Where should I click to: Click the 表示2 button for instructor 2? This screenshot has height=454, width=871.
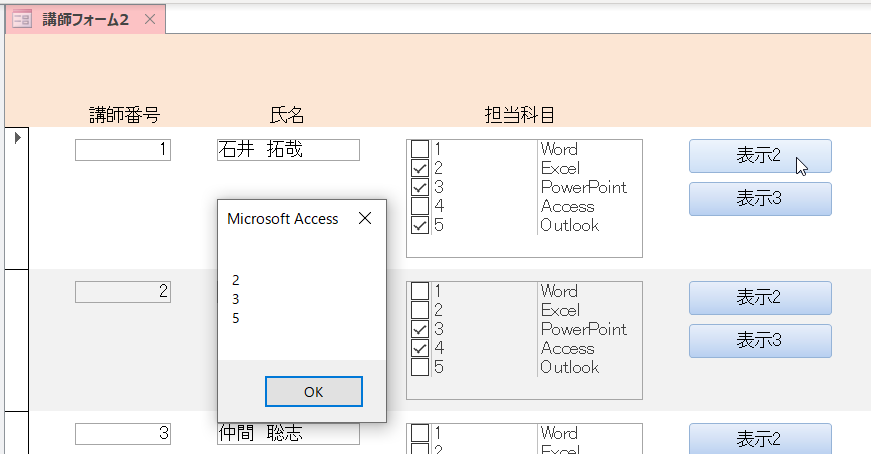[x=760, y=298]
